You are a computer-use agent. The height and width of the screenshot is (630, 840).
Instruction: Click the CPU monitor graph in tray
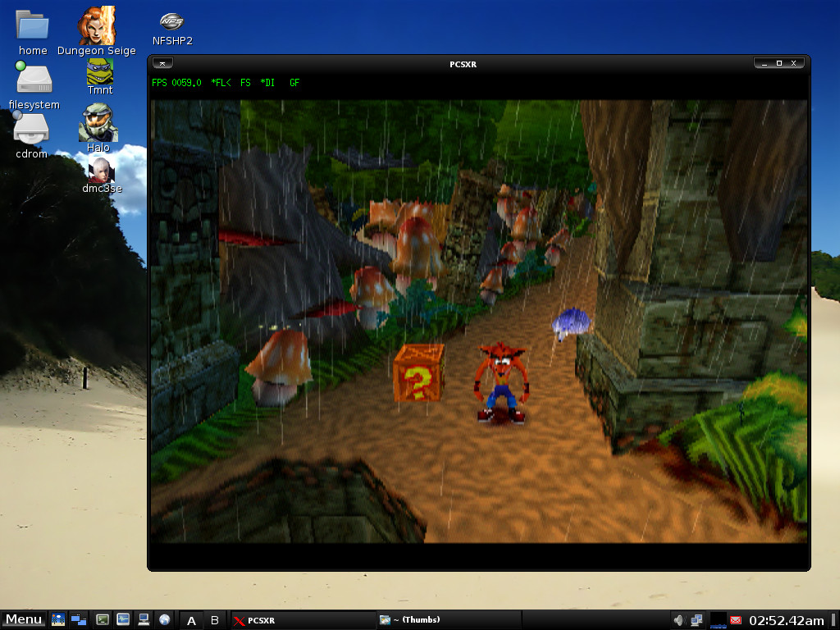[x=718, y=620]
